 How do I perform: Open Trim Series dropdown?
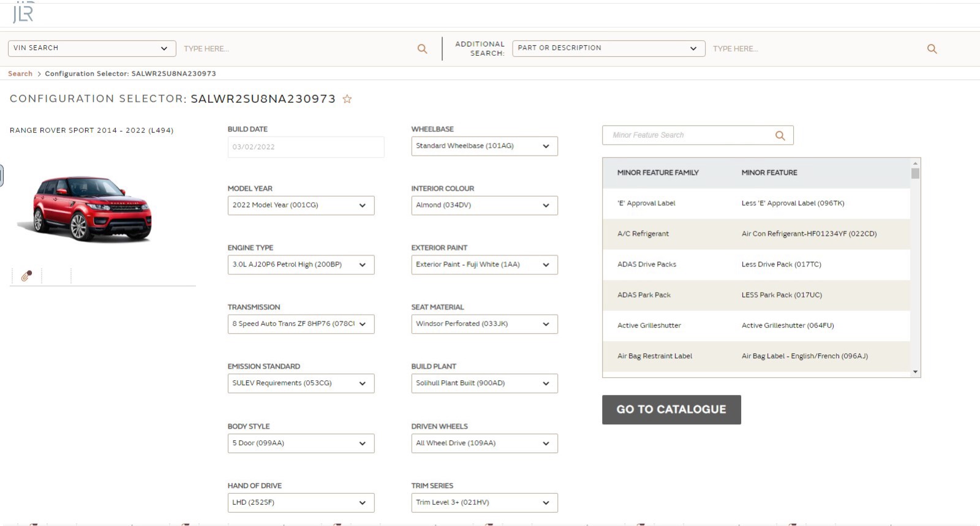[x=484, y=503]
